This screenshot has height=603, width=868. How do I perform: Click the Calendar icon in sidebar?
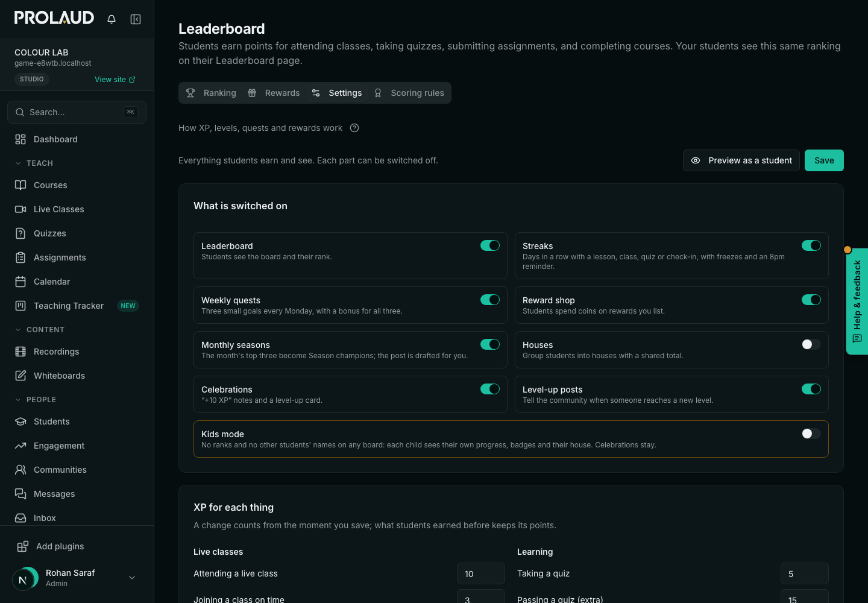click(20, 282)
